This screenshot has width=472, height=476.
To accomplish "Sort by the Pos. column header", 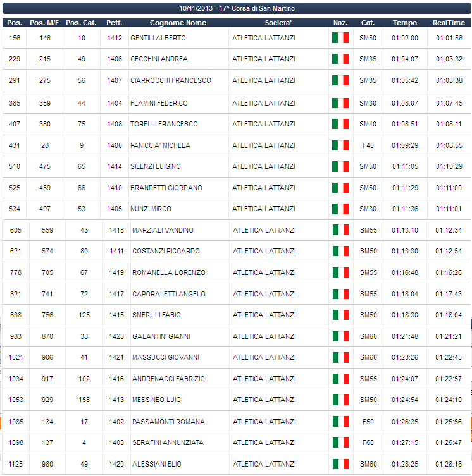I will [15, 23].
